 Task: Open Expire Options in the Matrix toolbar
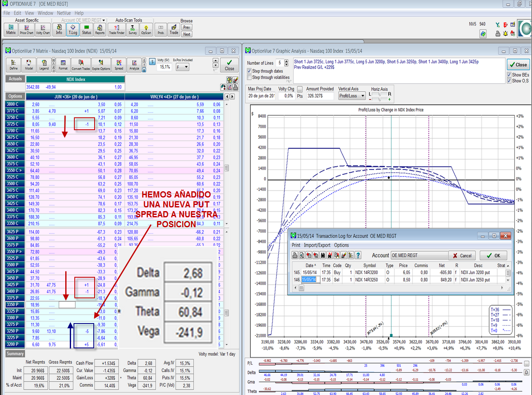coord(101,65)
